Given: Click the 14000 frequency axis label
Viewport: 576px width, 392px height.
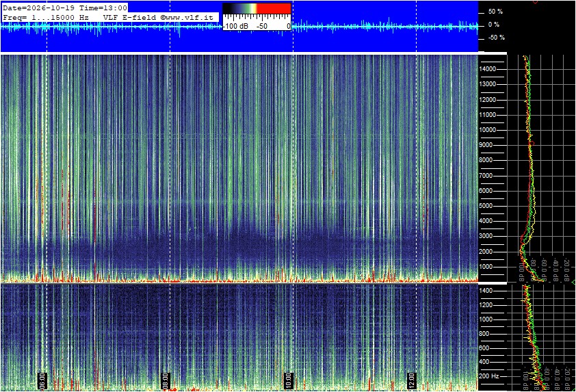Looking at the screenshot, I should 488,69.
